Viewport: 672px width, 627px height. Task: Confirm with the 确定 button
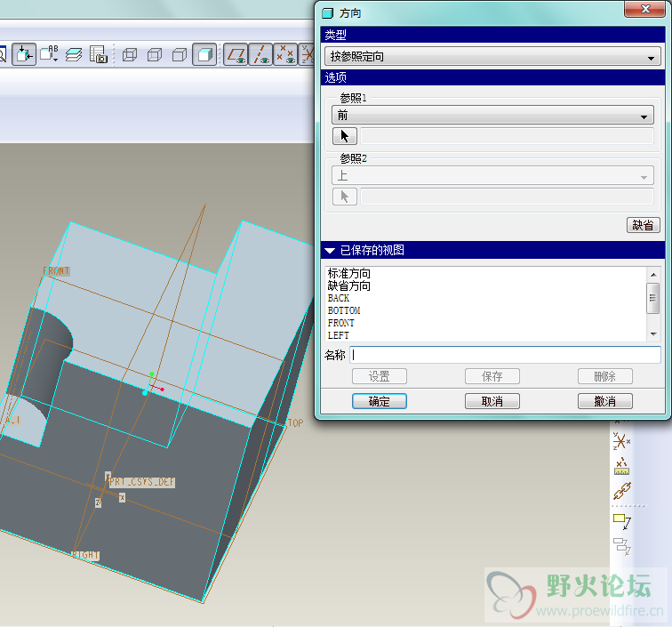380,401
